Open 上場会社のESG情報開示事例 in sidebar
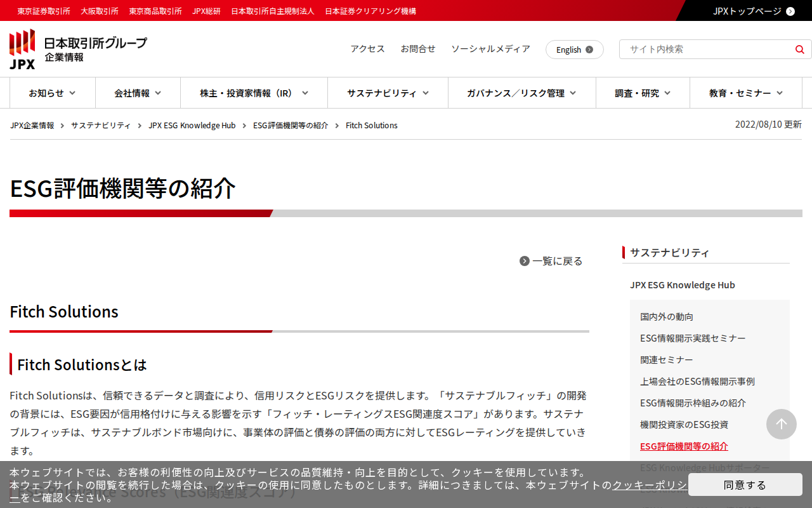Screen dimensions: 812x508 coord(697,381)
